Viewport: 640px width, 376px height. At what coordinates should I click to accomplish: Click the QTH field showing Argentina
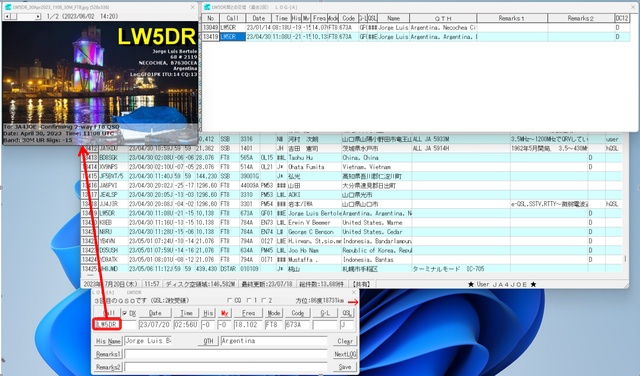coord(274,341)
